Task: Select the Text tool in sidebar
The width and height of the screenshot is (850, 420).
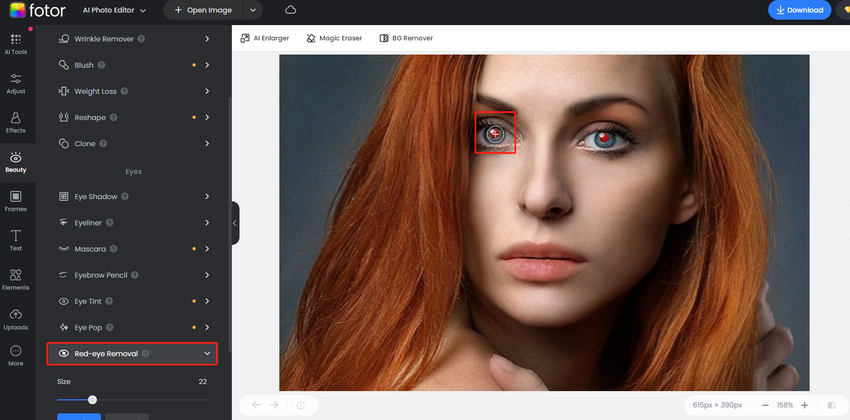Action: click(15, 240)
